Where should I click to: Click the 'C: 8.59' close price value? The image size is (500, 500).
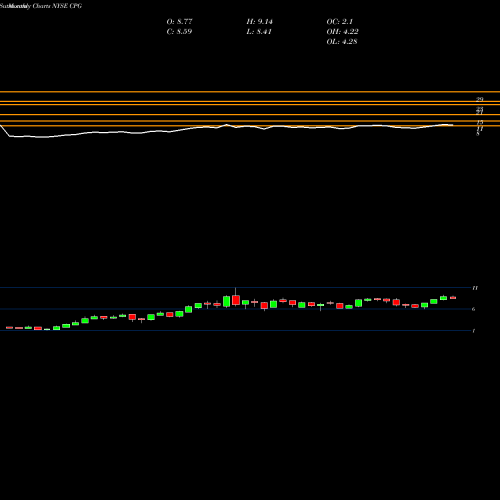(179, 32)
